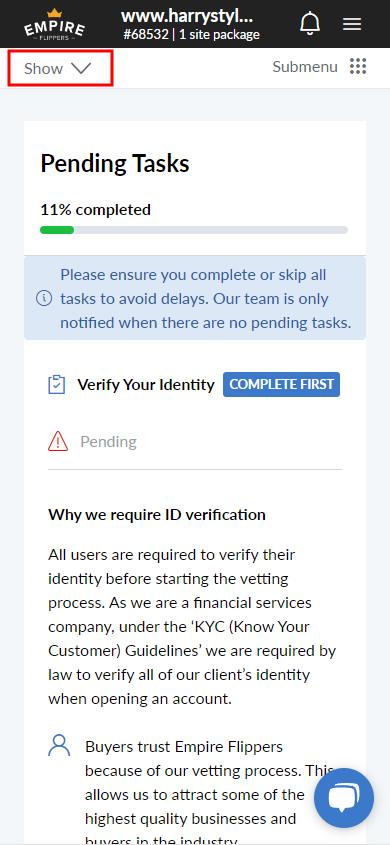Click the info circle icon in the notice

[44, 298]
